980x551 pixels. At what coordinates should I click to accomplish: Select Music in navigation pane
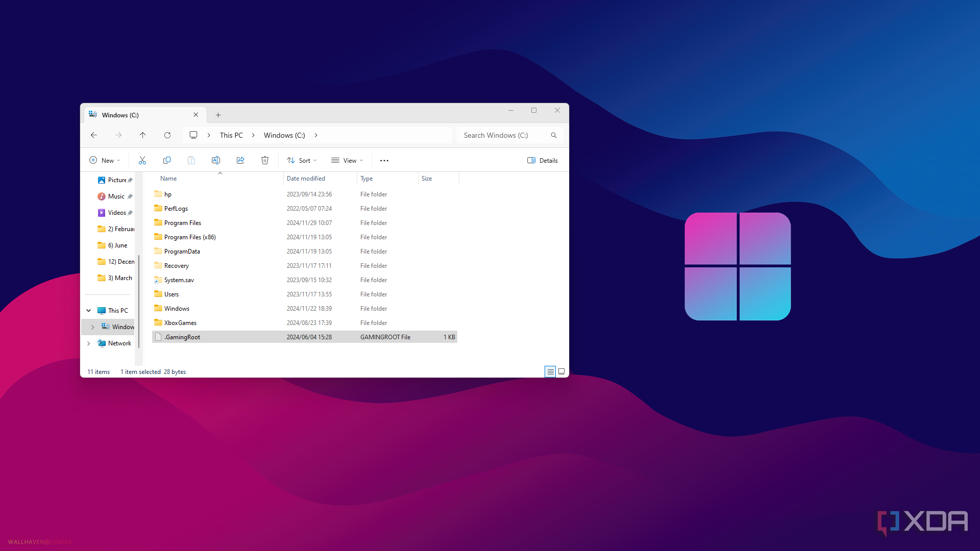click(114, 196)
